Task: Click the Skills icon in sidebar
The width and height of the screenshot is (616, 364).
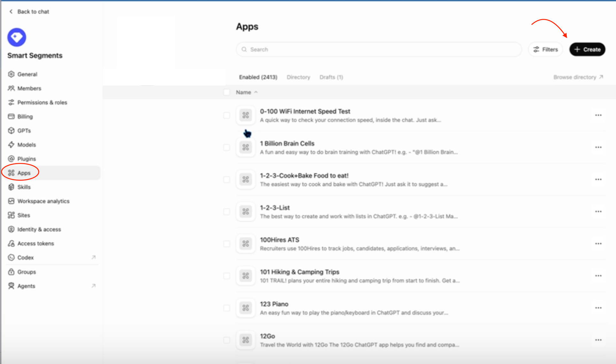Action: click(11, 187)
